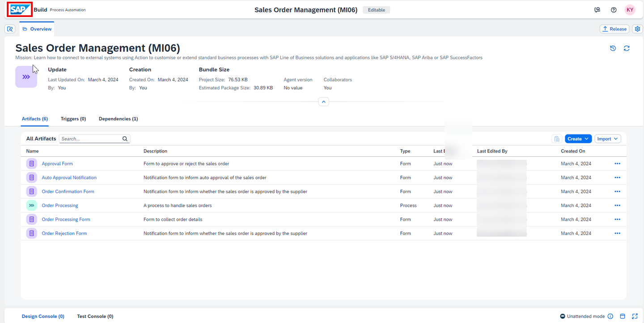Screen dimensions: 644x323
Task: Click the Release button
Action: pyautogui.click(x=614, y=29)
